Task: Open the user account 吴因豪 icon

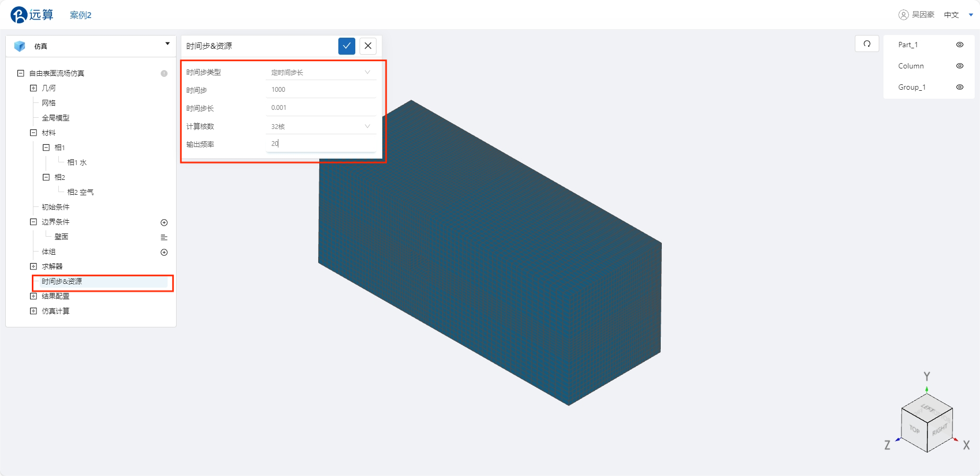Action: coord(903,15)
